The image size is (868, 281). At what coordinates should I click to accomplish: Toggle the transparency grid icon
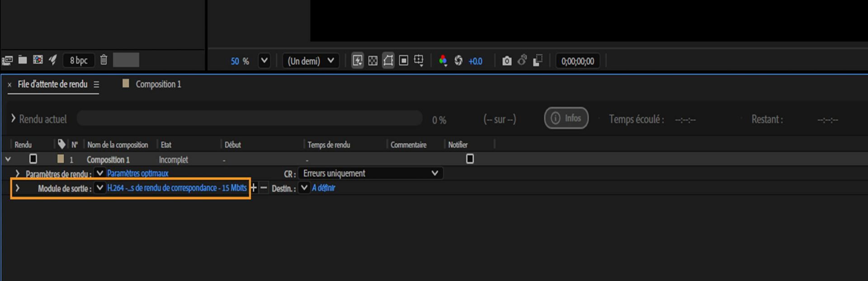[x=373, y=61]
